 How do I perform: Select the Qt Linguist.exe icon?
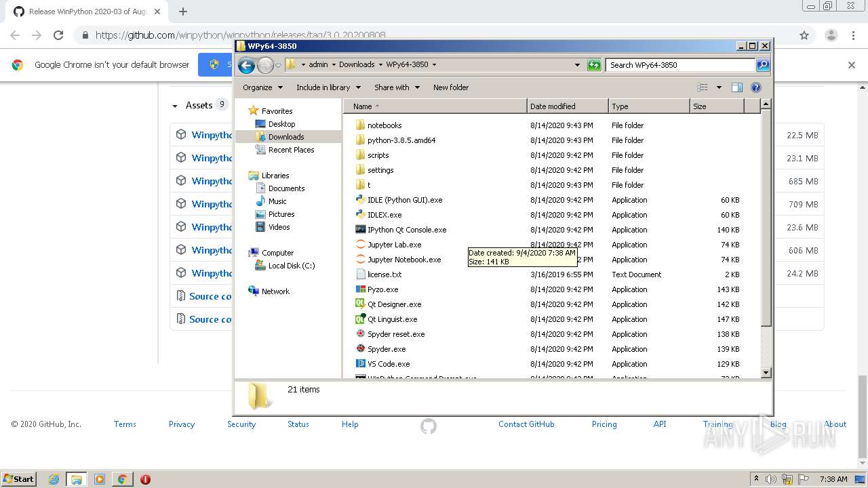click(x=361, y=319)
